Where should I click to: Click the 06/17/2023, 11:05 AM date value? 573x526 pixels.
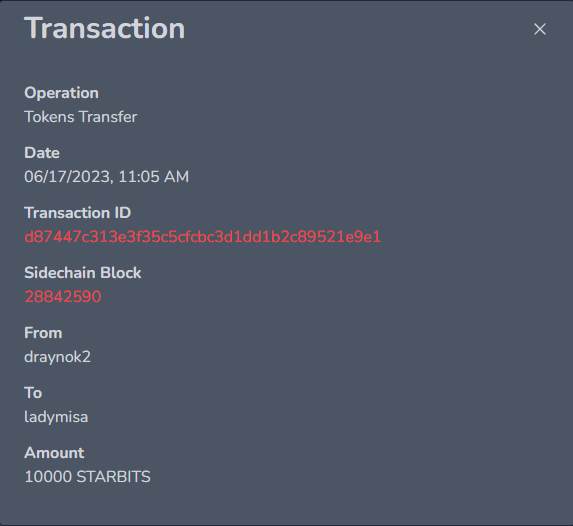(106, 177)
